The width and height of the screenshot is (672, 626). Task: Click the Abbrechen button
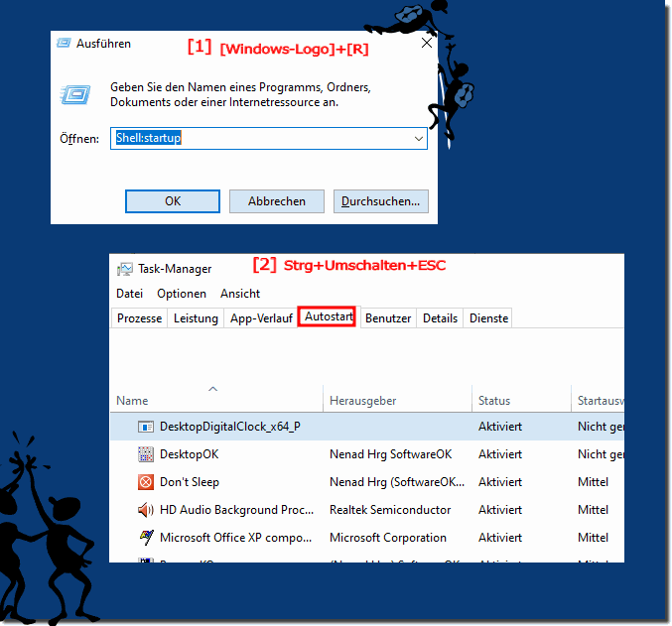[277, 201]
